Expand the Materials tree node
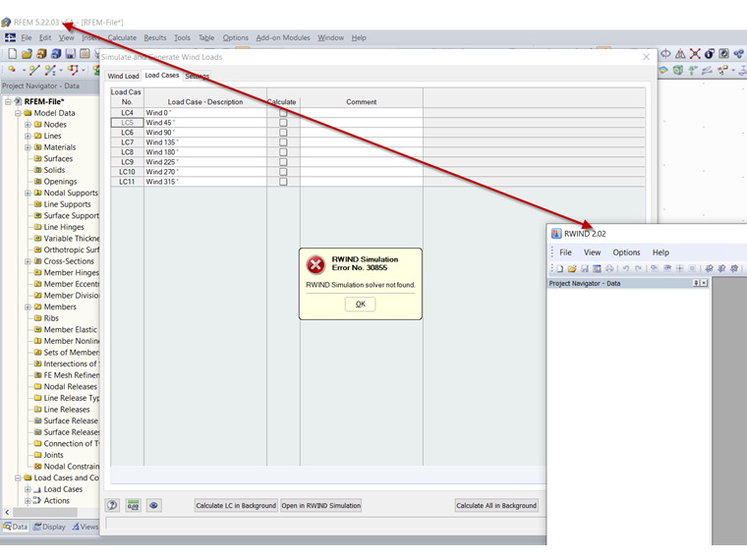747x560 pixels. [x=28, y=147]
